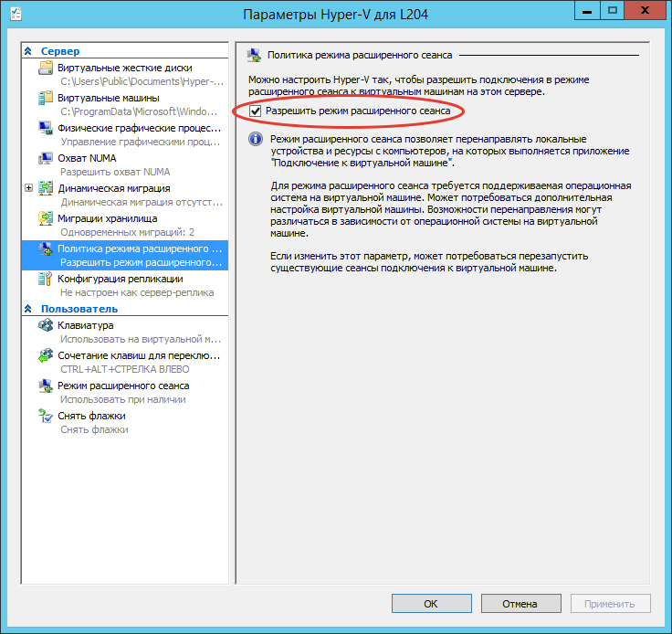The height and width of the screenshot is (634, 672).
Task: Uncheck Разрешить режим расширенного сеанса checkbox
Action: click(x=257, y=111)
